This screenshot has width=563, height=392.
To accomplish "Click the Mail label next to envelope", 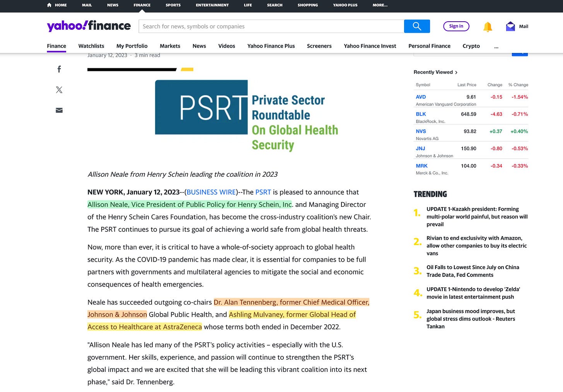I will point(524,26).
